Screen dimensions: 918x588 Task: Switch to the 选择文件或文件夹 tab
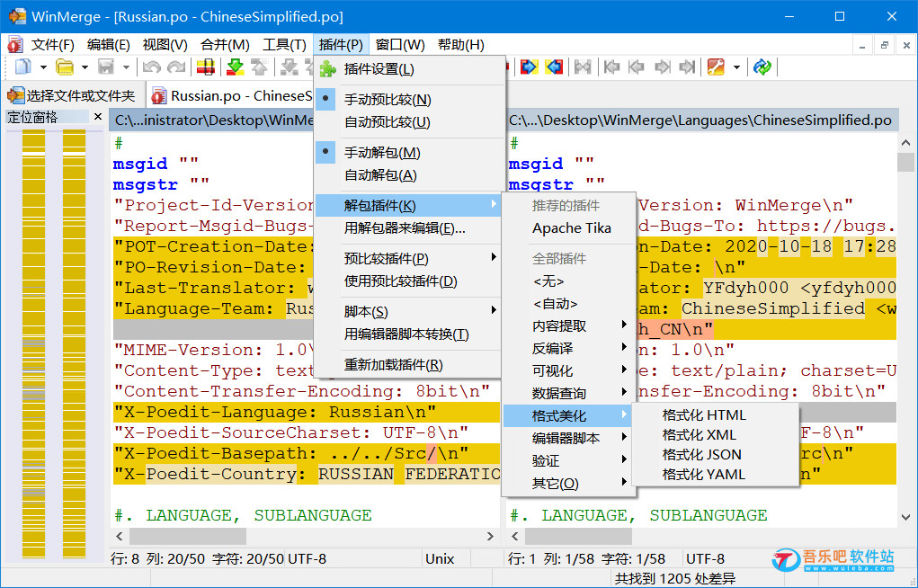(x=72, y=95)
